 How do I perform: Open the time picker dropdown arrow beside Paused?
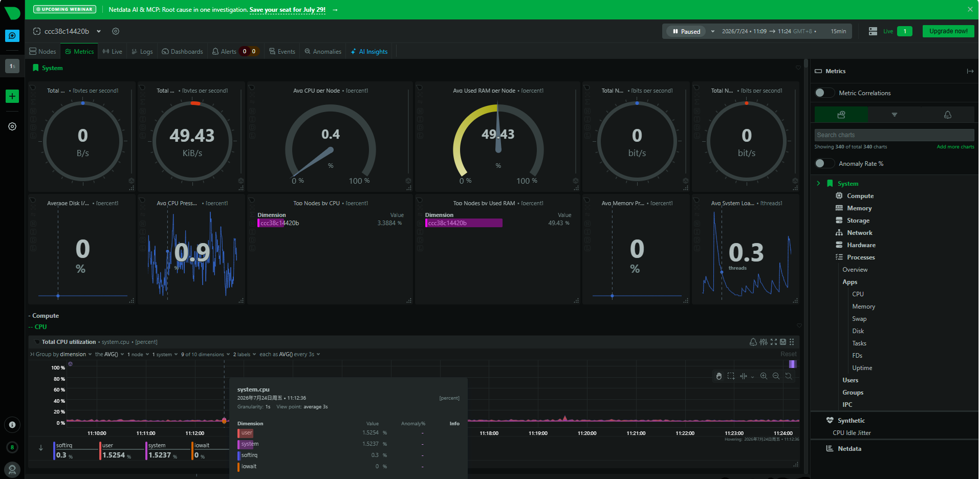click(713, 31)
